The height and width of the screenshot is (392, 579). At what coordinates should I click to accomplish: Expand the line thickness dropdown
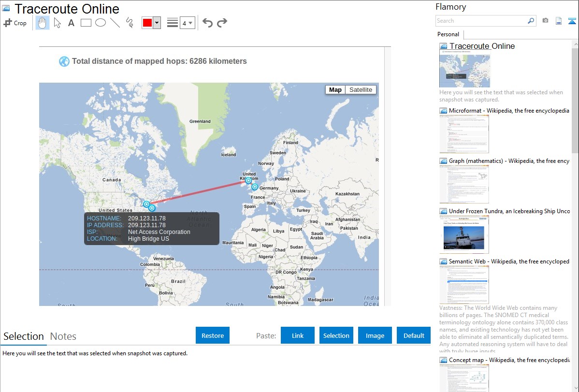(x=188, y=23)
